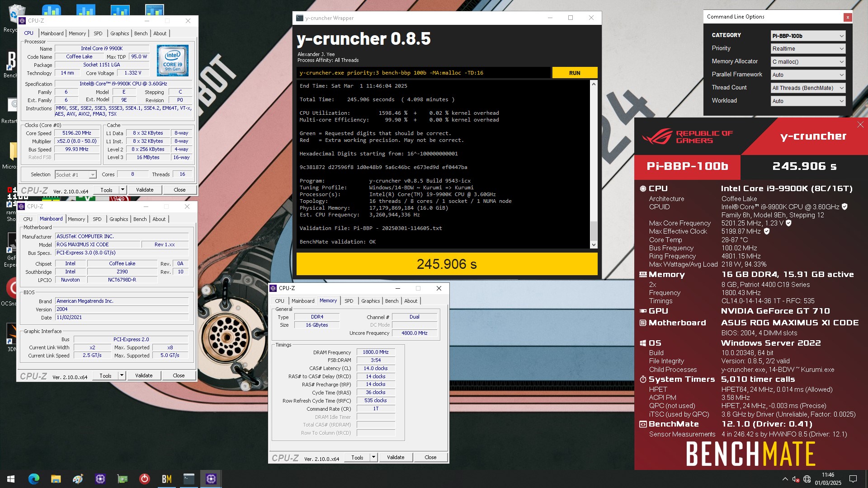Image resolution: width=868 pixels, height=488 pixels.
Task: Launch Microsoft Edge from the taskbar
Action: (x=34, y=479)
